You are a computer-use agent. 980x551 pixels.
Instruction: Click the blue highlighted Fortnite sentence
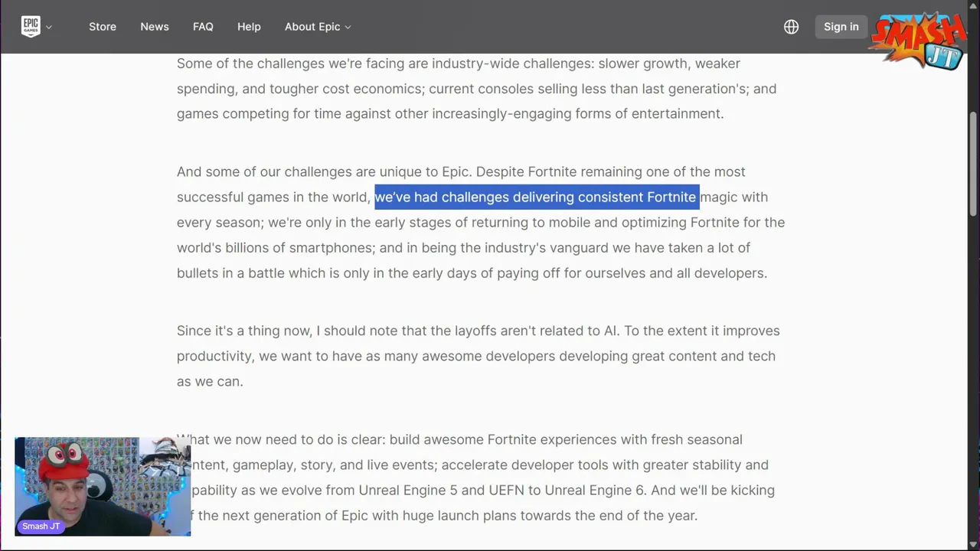click(x=536, y=197)
